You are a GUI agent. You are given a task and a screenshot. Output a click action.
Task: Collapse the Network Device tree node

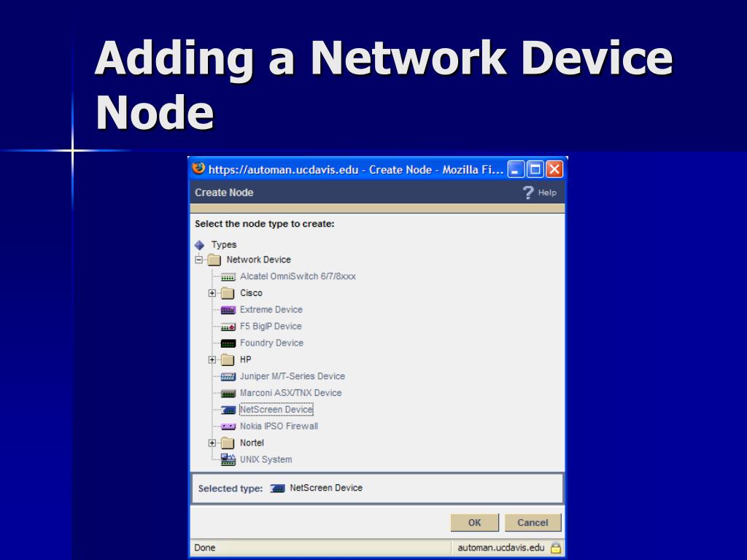(x=198, y=260)
